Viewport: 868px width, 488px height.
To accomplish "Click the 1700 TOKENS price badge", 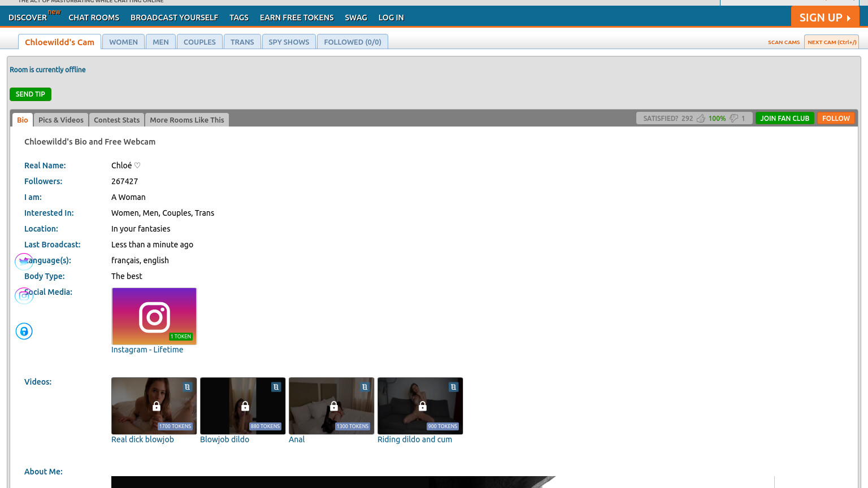I will click(x=175, y=426).
